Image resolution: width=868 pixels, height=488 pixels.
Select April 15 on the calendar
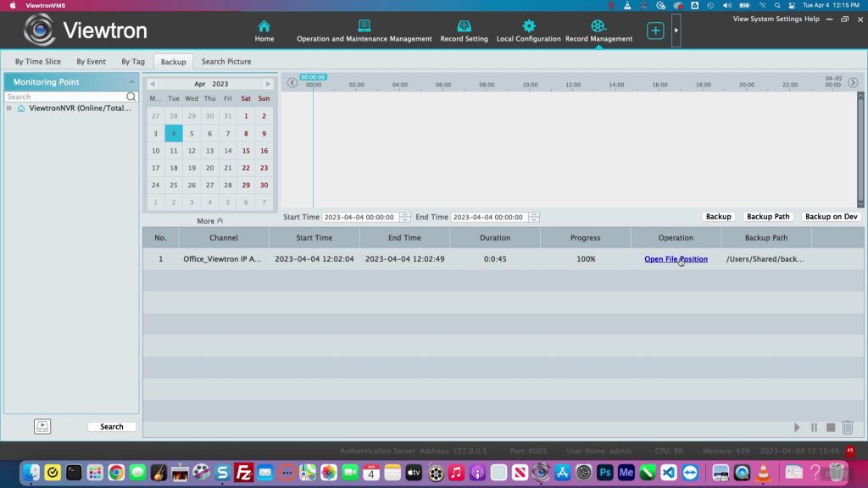[x=246, y=151]
